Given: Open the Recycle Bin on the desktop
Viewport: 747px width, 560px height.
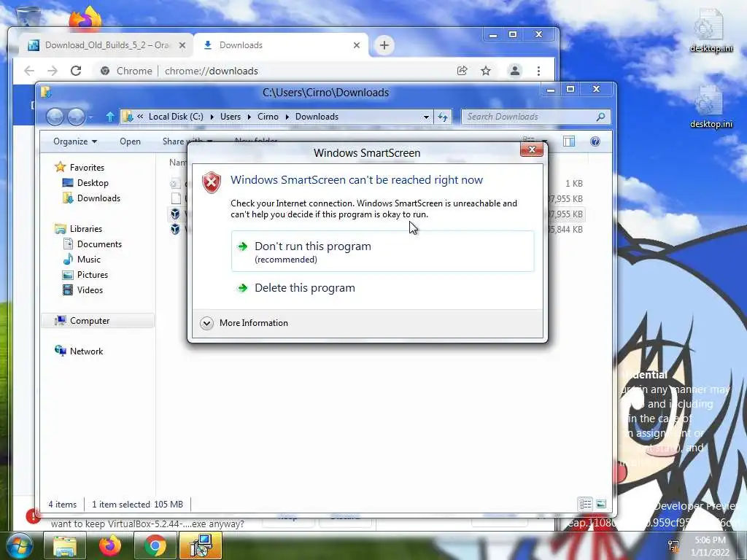Looking at the screenshot, I should 28,15.
